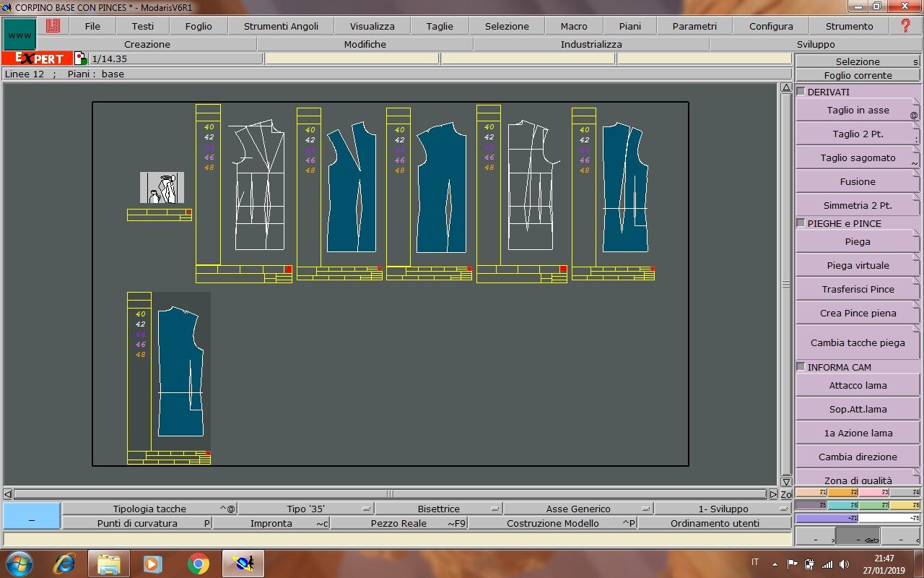Open the Testi menu
Screen dimensions: 924x578
pos(143,26)
